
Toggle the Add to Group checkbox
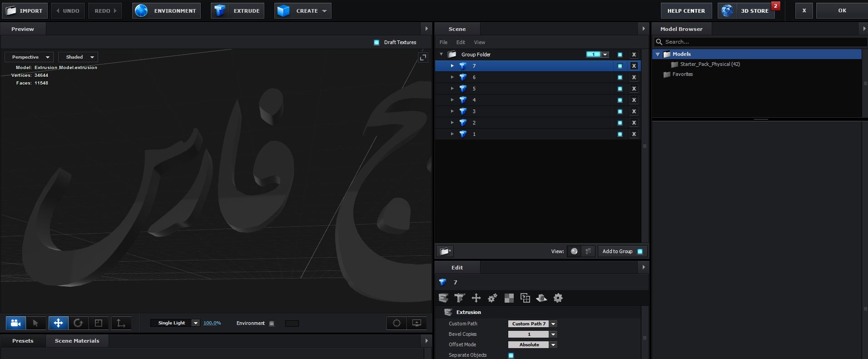point(640,251)
